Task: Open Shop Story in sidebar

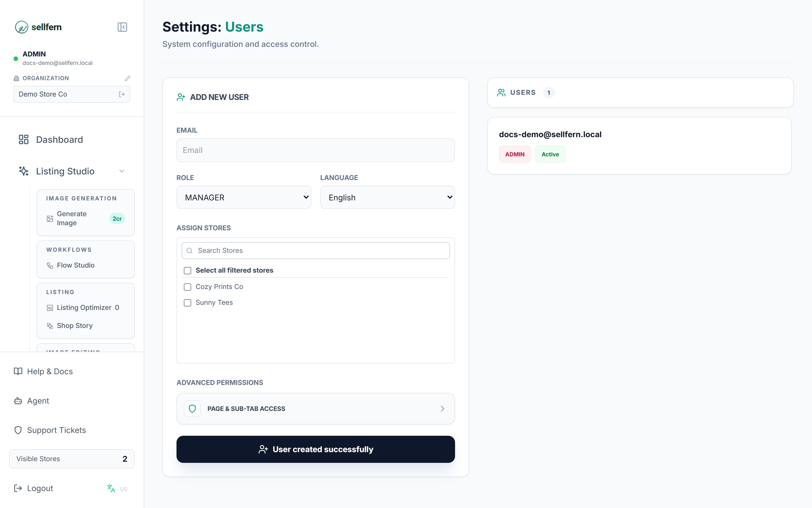Action: pyautogui.click(x=75, y=326)
